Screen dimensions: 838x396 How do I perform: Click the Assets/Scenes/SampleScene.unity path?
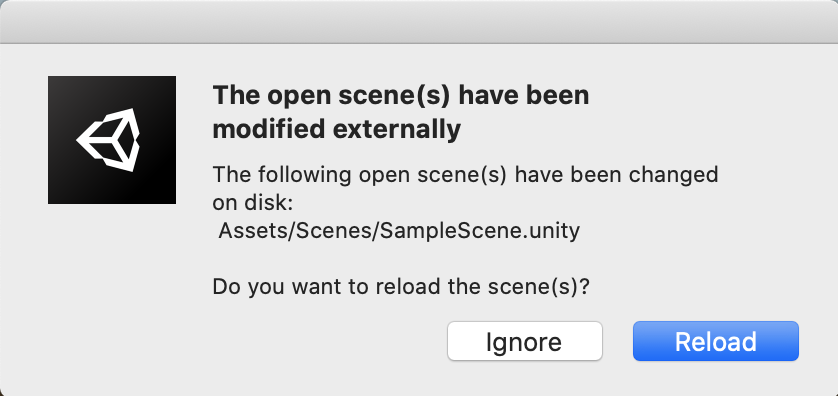399,231
